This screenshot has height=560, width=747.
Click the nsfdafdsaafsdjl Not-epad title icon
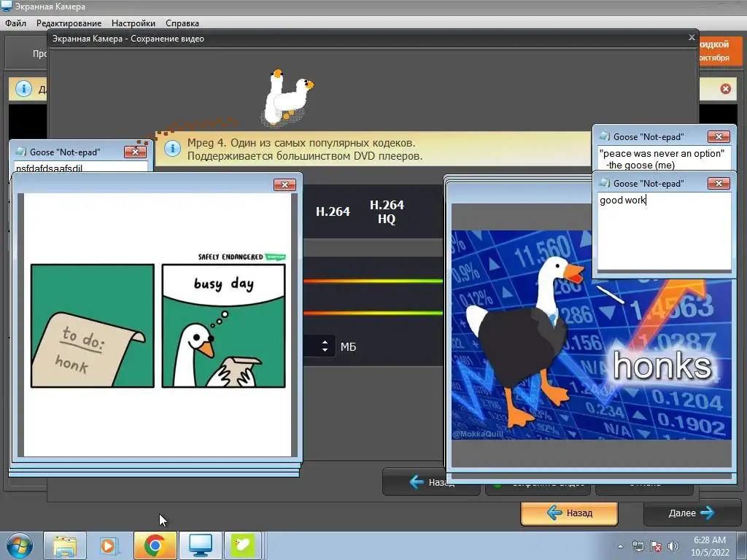pos(21,152)
